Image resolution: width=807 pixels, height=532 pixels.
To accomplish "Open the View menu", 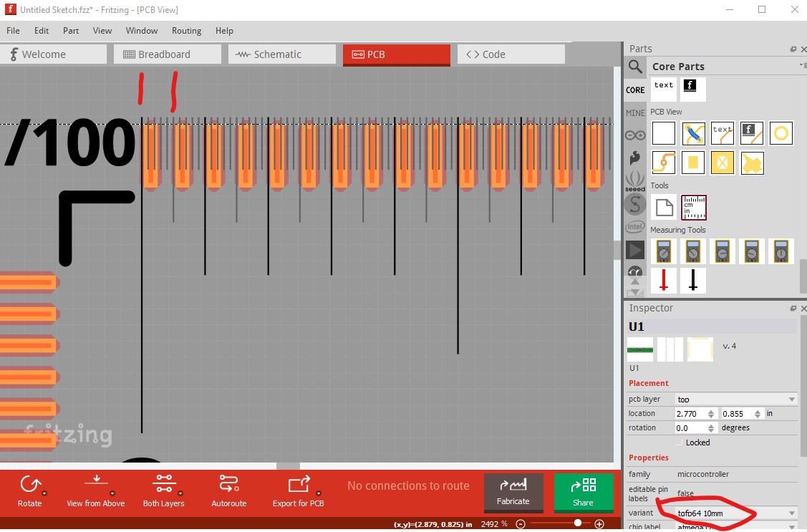I will (x=102, y=31).
